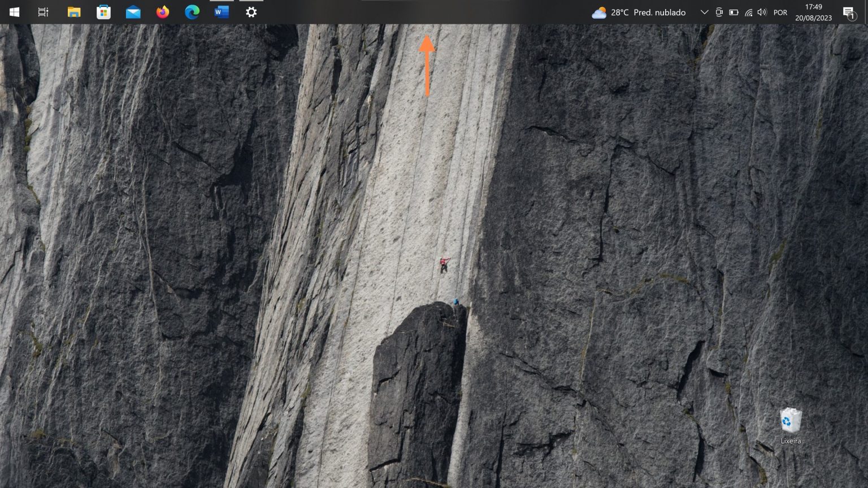The image size is (868, 488).
Task: Open the 28°C weather widget
Action: (639, 12)
